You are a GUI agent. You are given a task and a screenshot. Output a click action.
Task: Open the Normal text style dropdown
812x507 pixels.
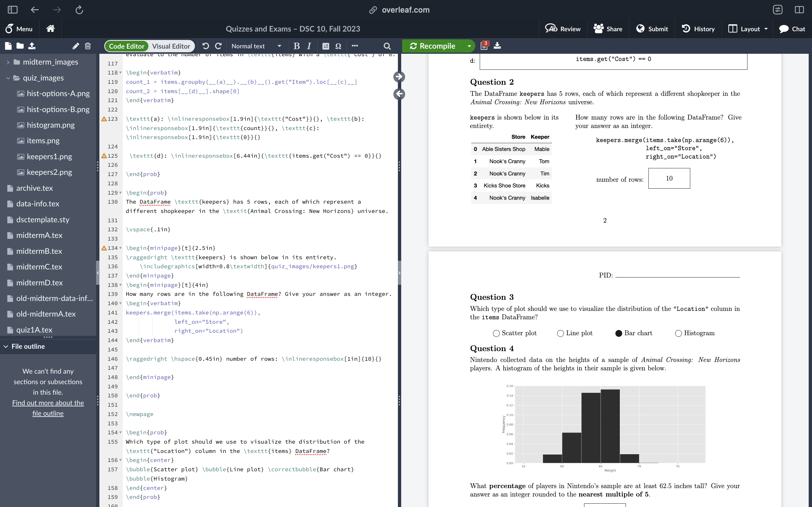[x=256, y=46]
